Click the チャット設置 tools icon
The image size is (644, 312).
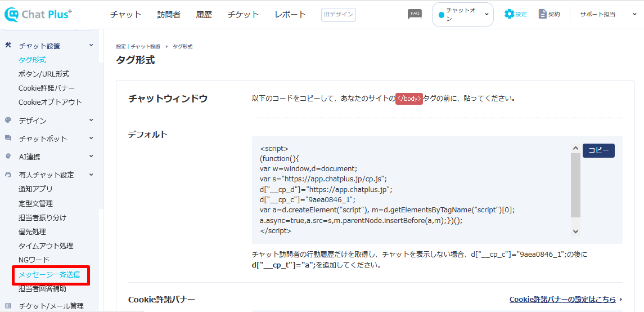point(8,45)
